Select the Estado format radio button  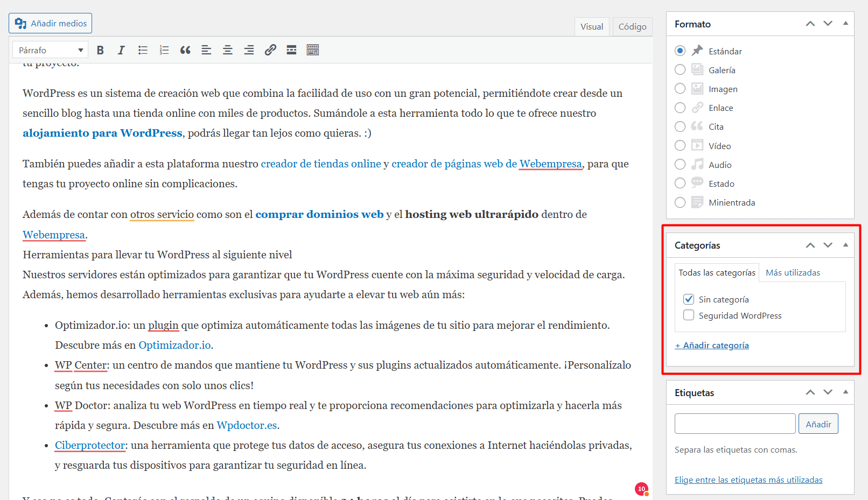pos(680,183)
